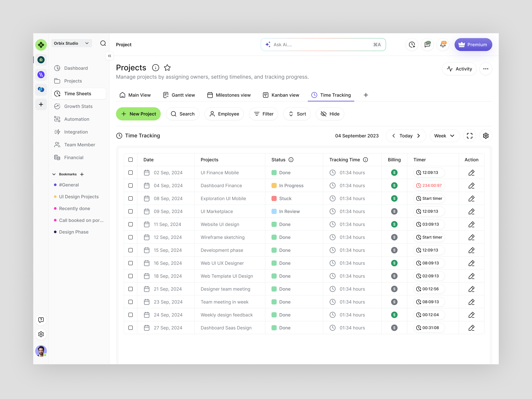Open help question icon in left rail
Screen dimensions: 532x399
pyautogui.click(x=41, y=320)
